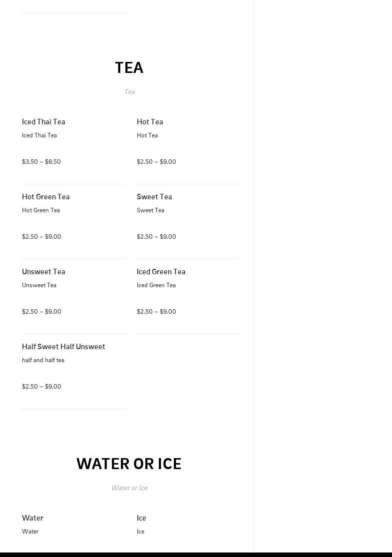The height and width of the screenshot is (557, 392).
Task: Click the bold TEA section heading
Action: click(129, 67)
